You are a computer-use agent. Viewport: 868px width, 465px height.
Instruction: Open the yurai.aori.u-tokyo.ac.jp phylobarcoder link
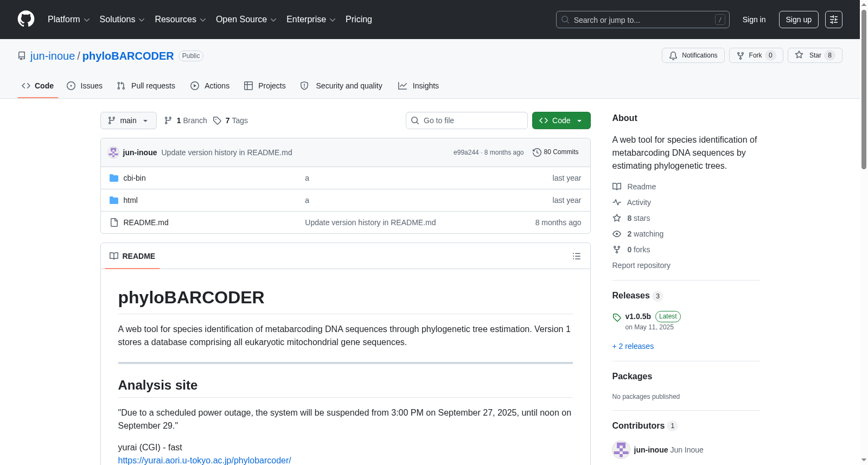[x=205, y=460]
